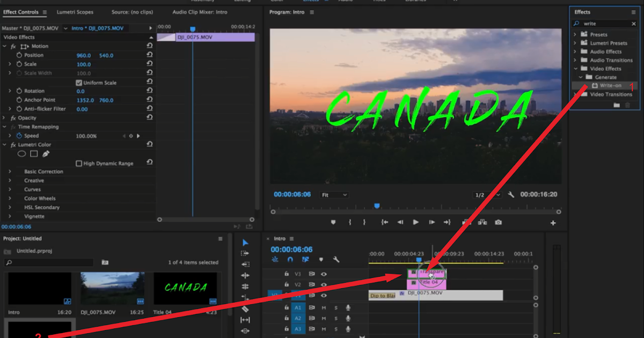The image size is (644, 338).
Task: Open the 1/2 playback resolution dropdown
Action: point(487,195)
